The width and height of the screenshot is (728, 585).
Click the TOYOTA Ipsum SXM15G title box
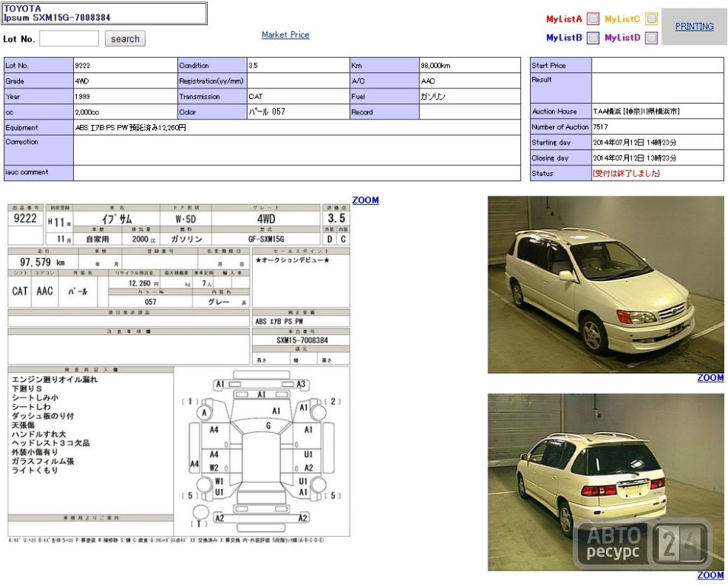pos(104,13)
